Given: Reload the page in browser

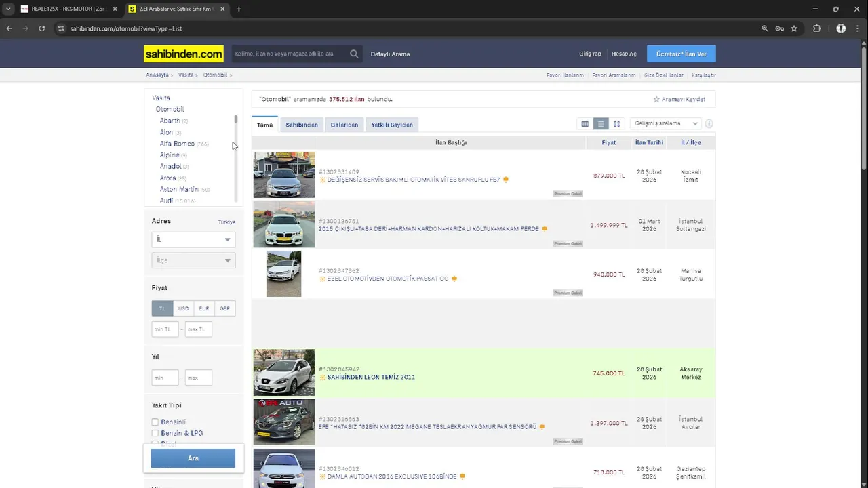Looking at the screenshot, I should click(41, 28).
